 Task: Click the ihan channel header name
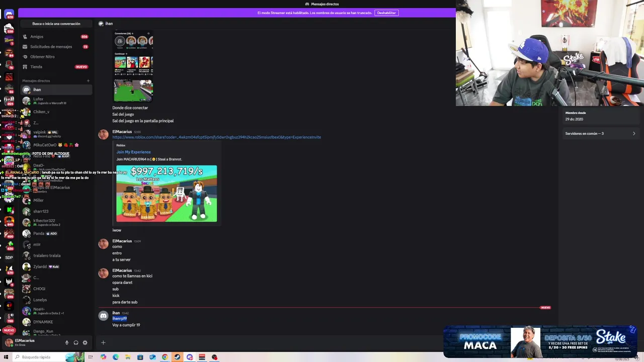(x=109, y=24)
